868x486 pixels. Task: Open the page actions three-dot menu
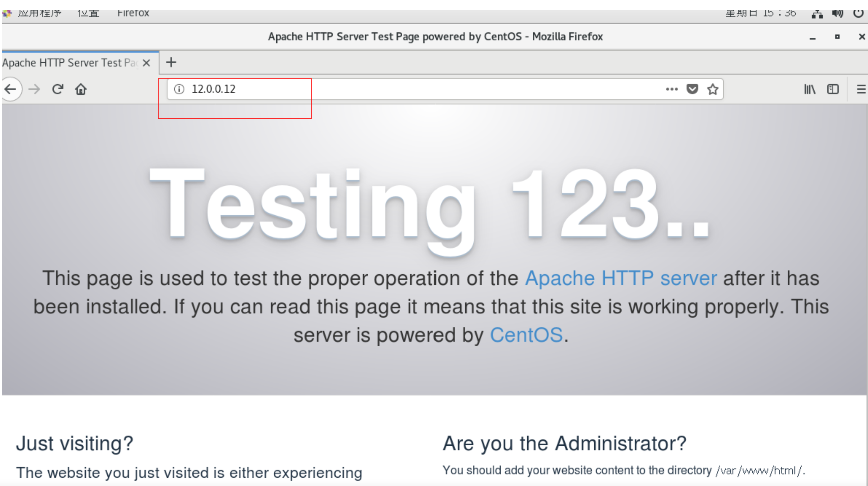tap(672, 89)
